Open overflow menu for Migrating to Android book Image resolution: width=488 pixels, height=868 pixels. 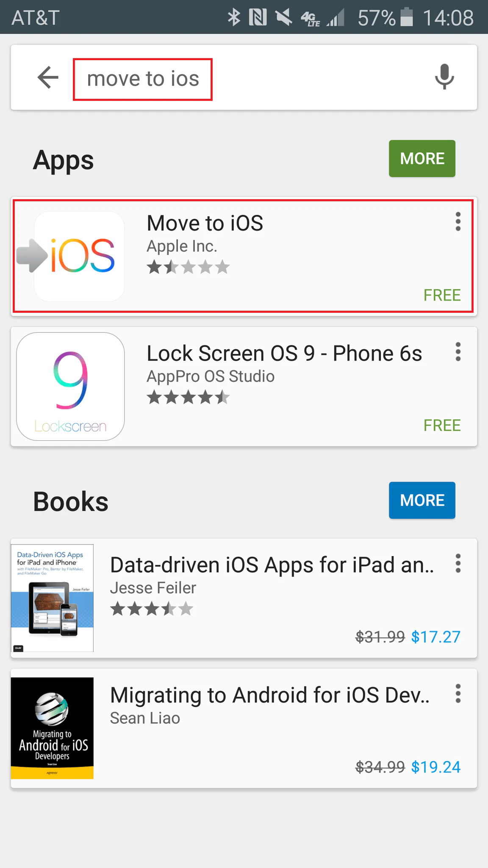(458, 694)
